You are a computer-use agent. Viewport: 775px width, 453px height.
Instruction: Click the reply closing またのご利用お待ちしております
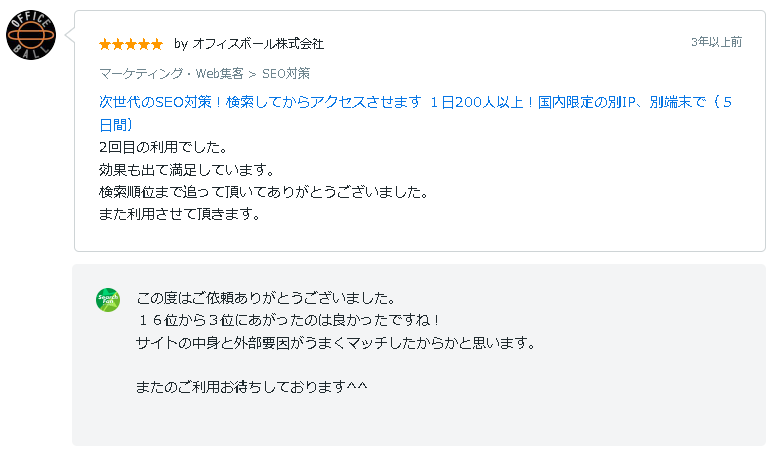point(252,387)
